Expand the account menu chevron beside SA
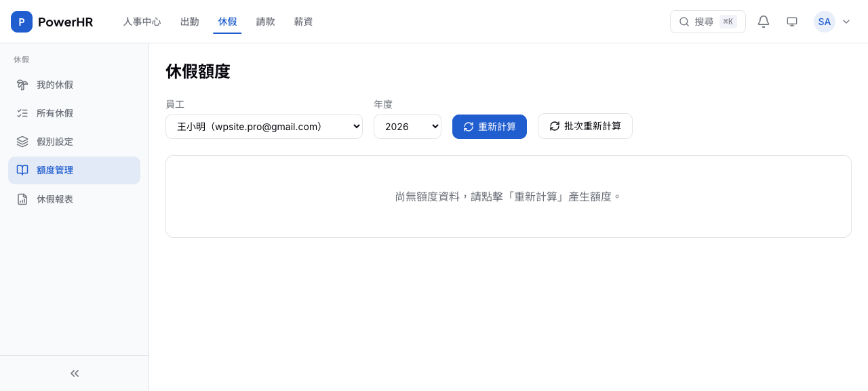The width and height of the screenshot is (868, 391). tap(846, 22)
